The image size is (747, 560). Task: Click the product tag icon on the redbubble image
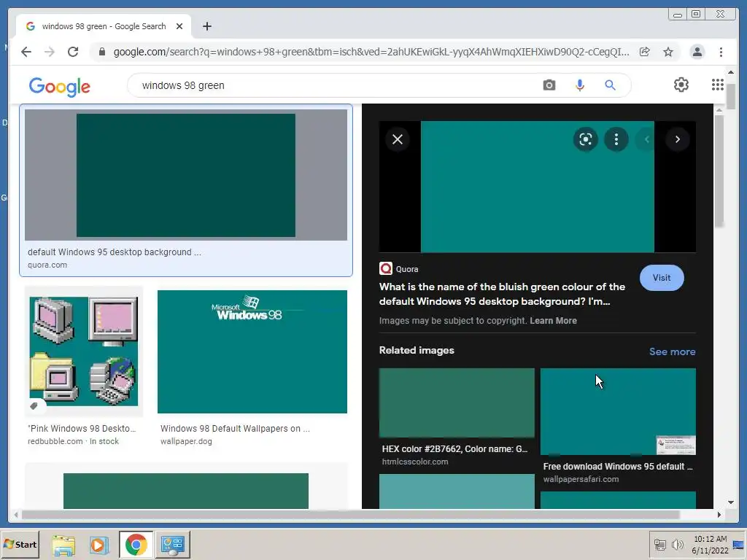[x=34, y=405]
